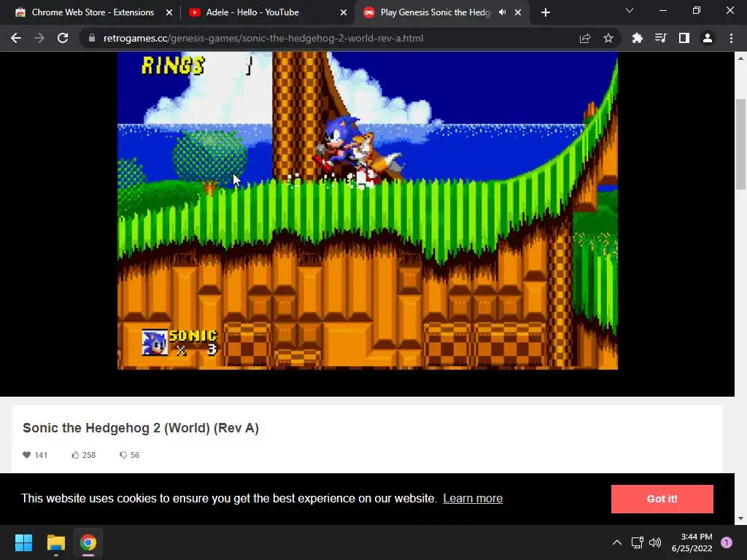
Task: Open the Windows Start menu
Action: pyautogui.click(x=23, y=542)
